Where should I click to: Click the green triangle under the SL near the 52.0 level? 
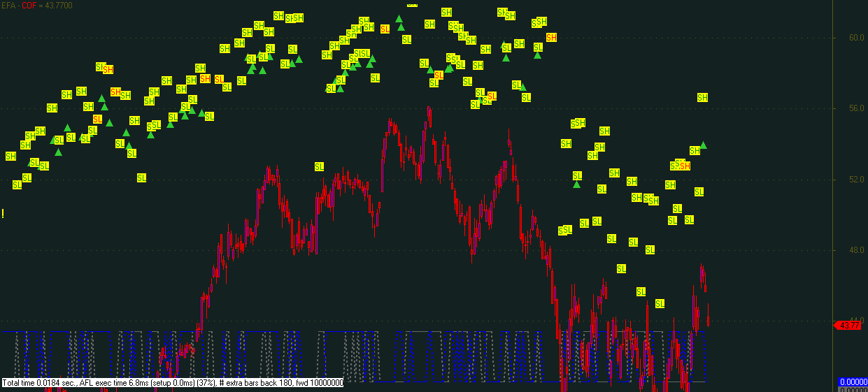(x=576, y=184)
